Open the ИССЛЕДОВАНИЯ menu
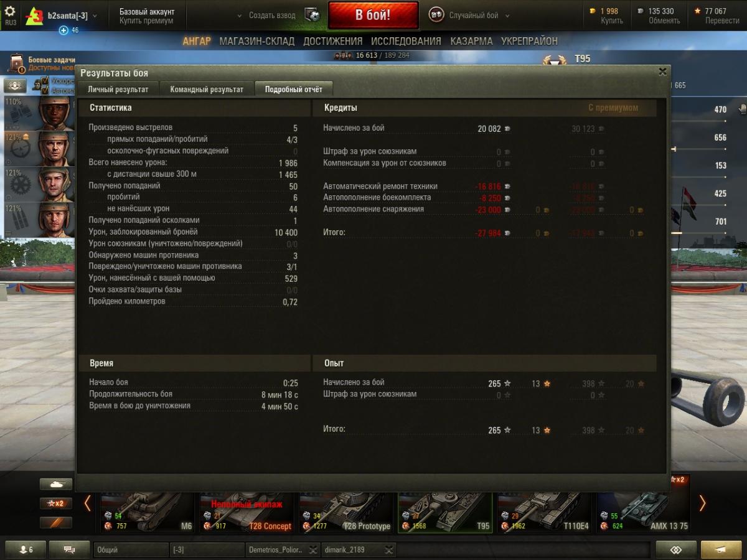 point(406,41)
